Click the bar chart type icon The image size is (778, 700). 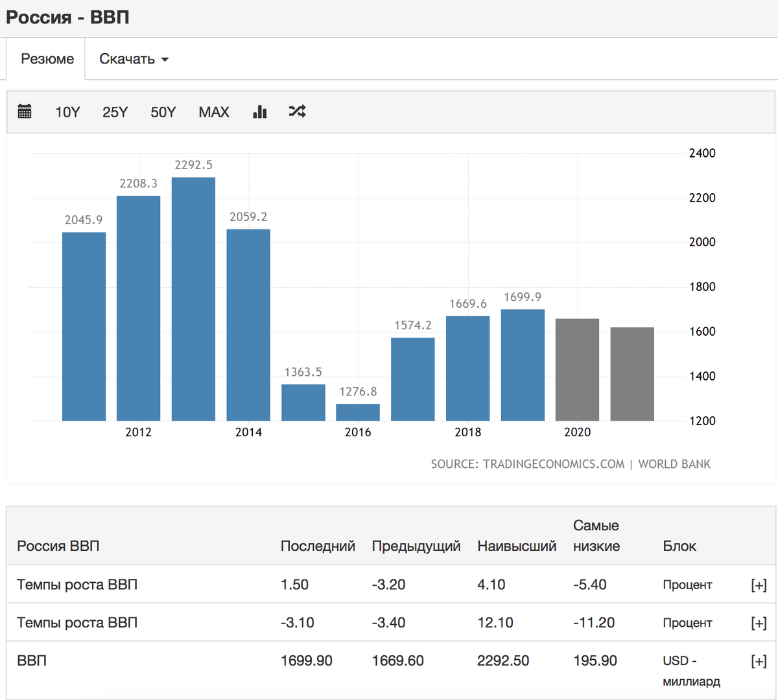point(260,111)
